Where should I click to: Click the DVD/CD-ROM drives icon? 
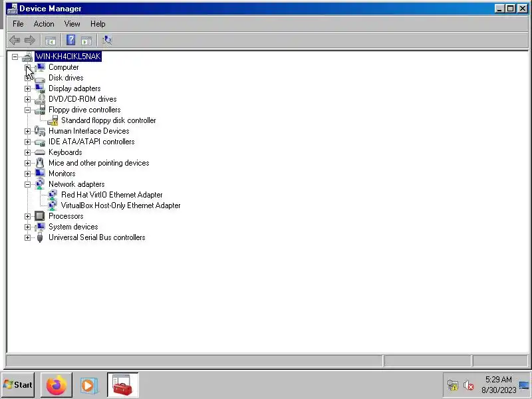pos(40,99)
